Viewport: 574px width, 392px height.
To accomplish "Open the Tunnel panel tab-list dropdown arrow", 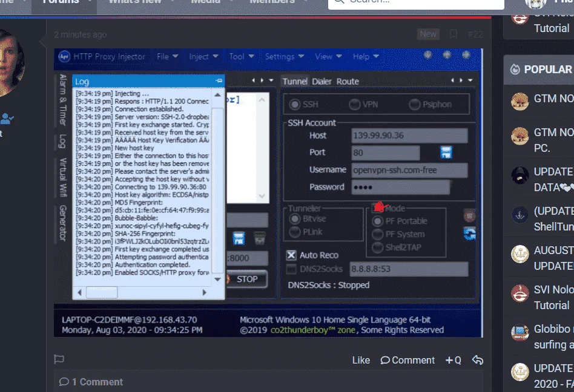I will [x=470, y=80].
